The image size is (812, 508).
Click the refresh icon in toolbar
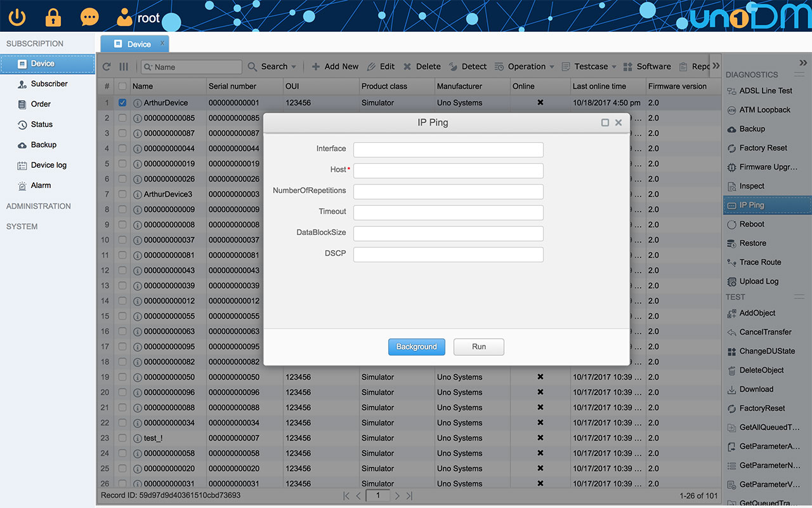[x=107, y=67]
